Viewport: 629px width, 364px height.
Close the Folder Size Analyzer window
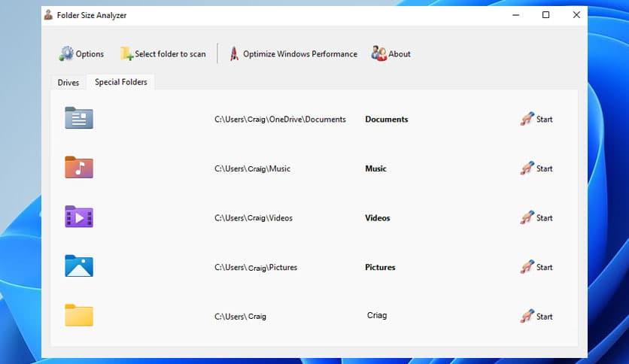click(x=576, y=15)
